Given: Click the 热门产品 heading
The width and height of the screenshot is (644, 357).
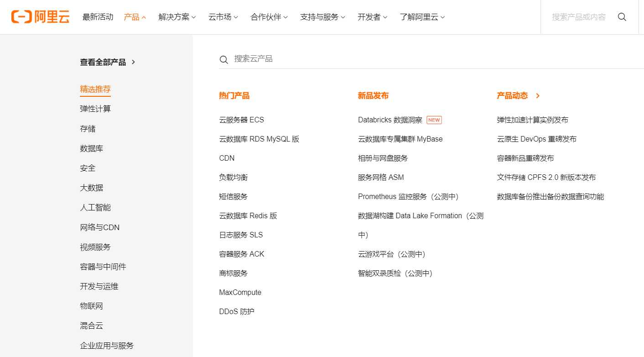Looking at the screenshot, I should 234,96.
